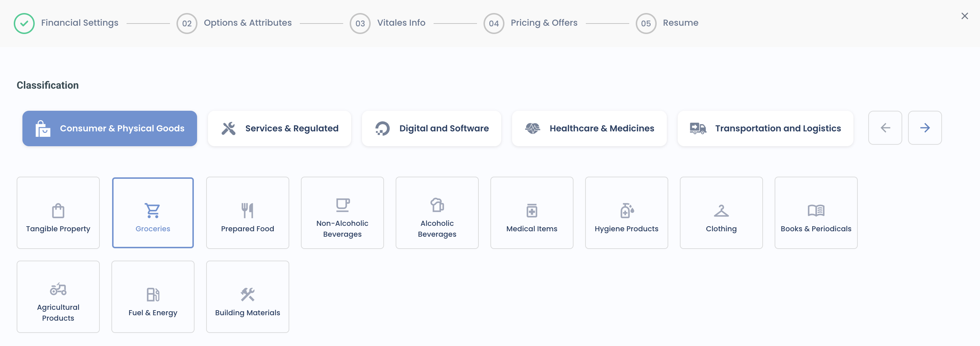
Task: Choose the Alcoholic Beverages beer mug icon
Action: [x=437, y=205]
